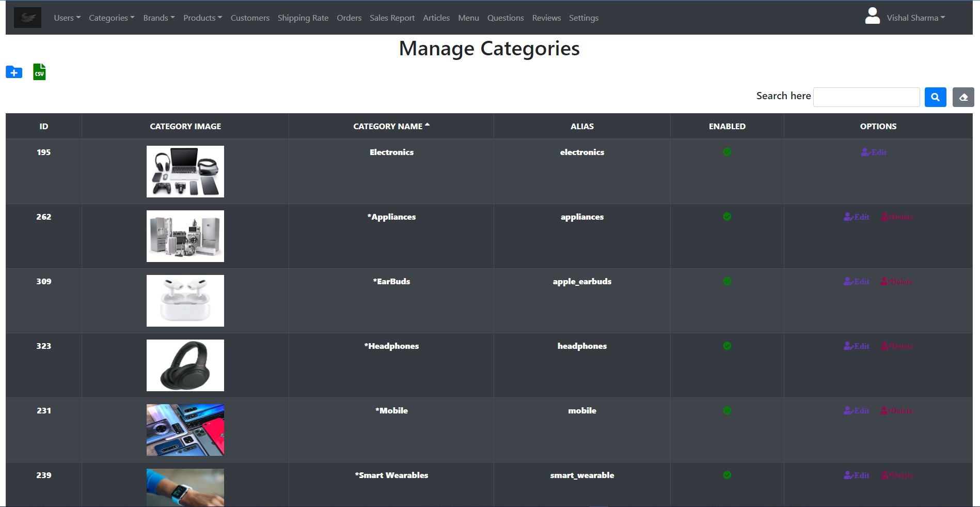
Task: Toggle enabled status for Appliances category
Action: [727, 217]
